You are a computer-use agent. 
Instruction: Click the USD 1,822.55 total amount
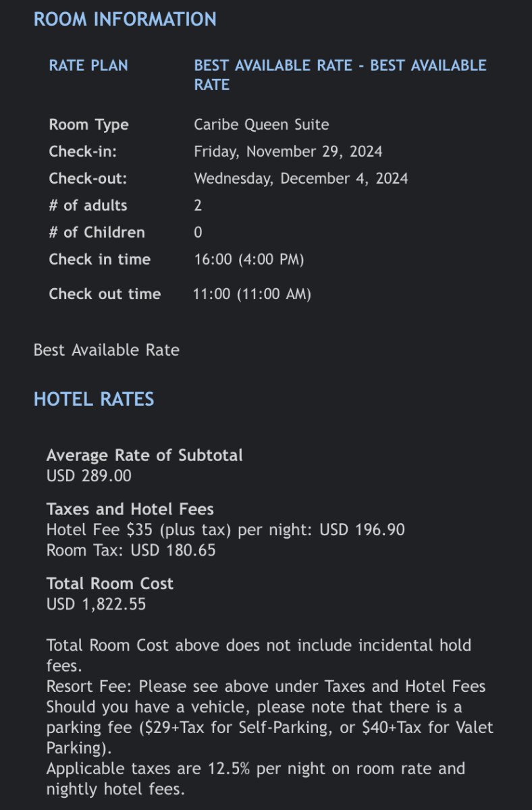pos(96,604)
